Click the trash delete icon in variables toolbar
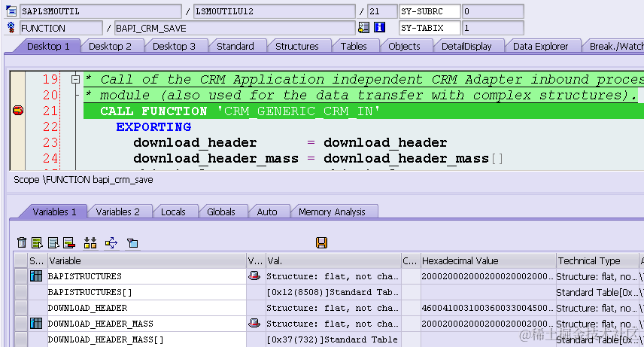The width and height of the screenshot is (644, 347). (x=22, y=242)
